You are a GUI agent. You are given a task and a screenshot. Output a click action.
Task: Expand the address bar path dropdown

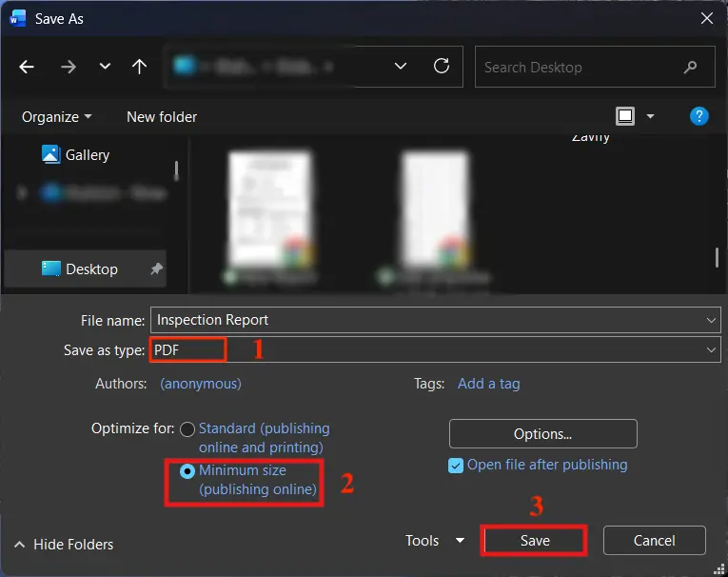[x=401, y=67]
